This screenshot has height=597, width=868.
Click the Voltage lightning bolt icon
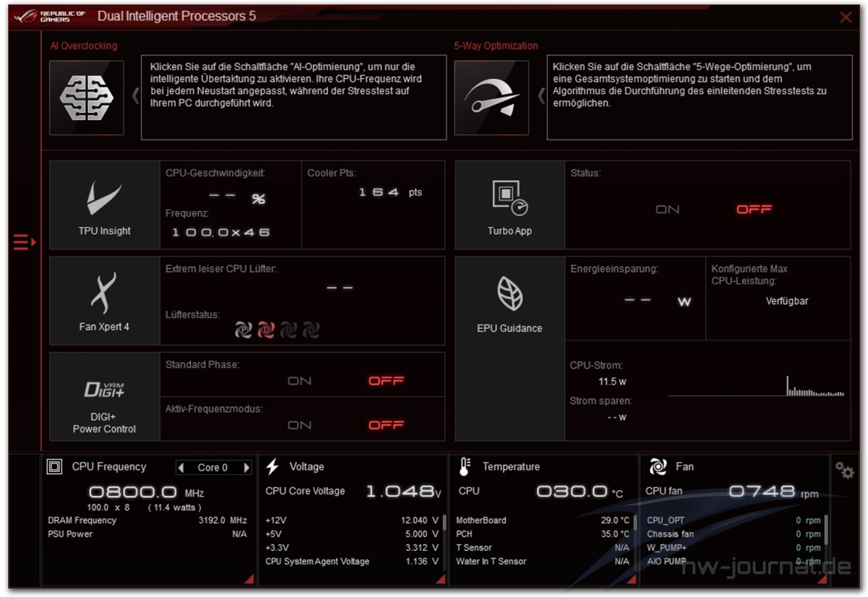[x=273, y=467]
